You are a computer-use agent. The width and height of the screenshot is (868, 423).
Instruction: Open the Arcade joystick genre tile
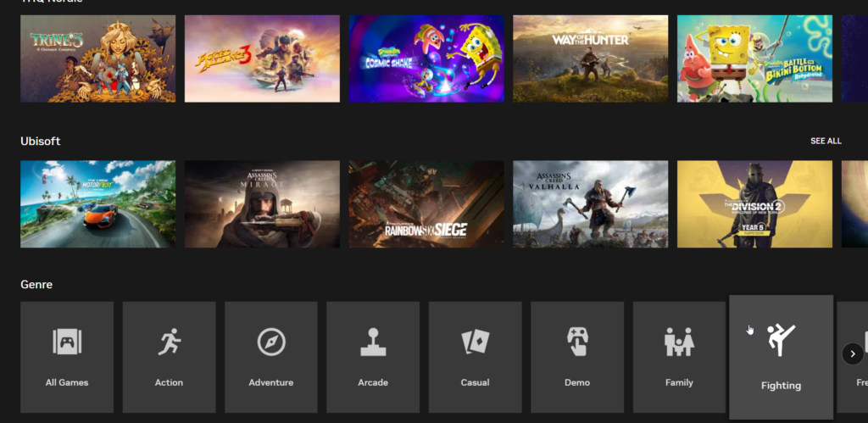[x=373, y=357]
